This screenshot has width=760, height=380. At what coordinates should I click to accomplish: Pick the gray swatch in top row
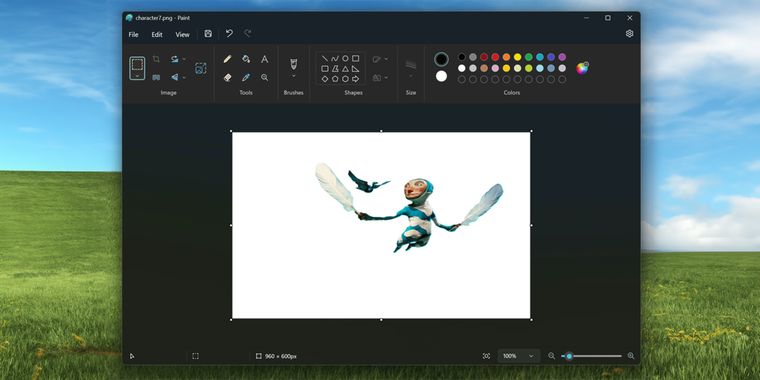point(473,57)
